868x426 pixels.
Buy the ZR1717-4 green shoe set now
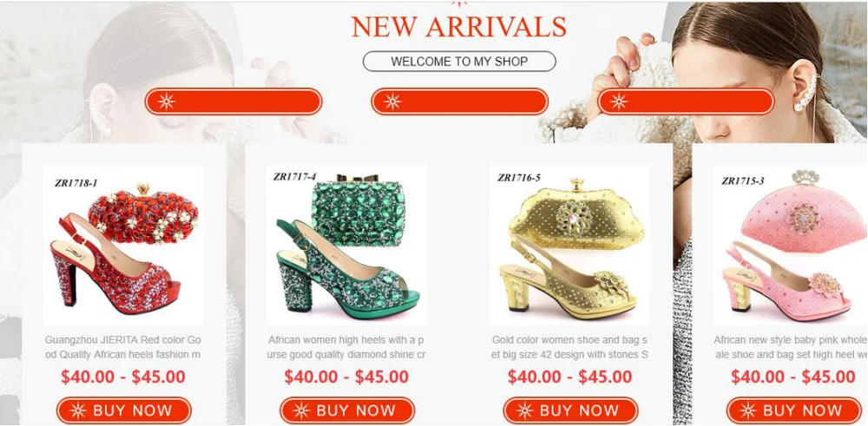pyautogui.click(x=347, y=410)
